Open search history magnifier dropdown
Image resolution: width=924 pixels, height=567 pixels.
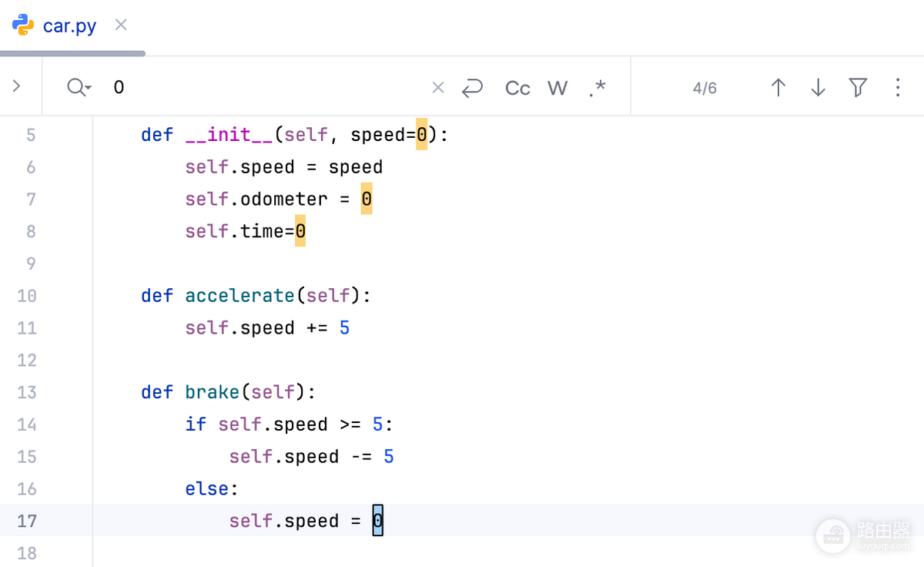[79, 87]
